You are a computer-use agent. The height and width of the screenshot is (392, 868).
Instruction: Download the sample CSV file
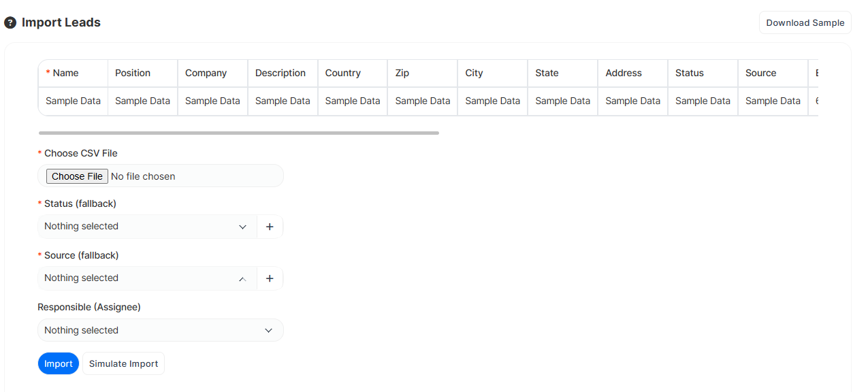(x=805, y=22)
